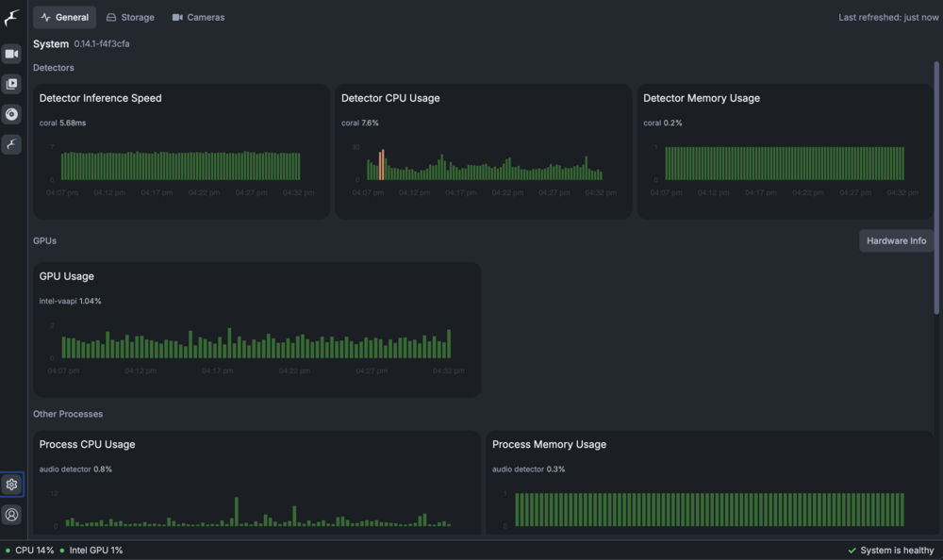Click the System is healthy checkmark

tap(852, 551)
